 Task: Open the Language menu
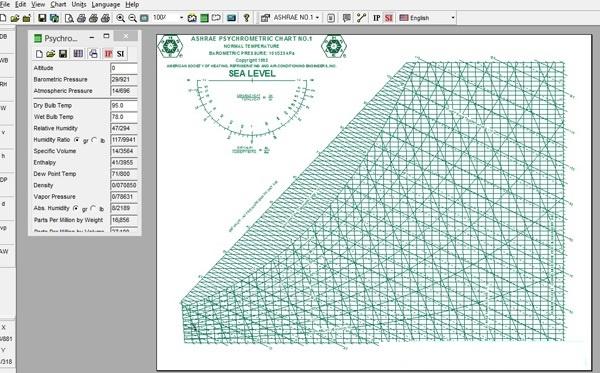[106, 5]
